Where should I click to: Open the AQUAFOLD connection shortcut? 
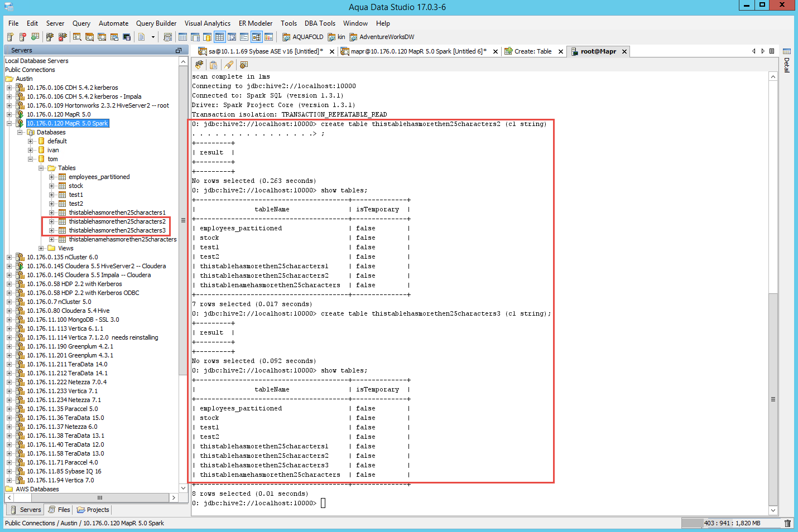[x=302, y=37]
